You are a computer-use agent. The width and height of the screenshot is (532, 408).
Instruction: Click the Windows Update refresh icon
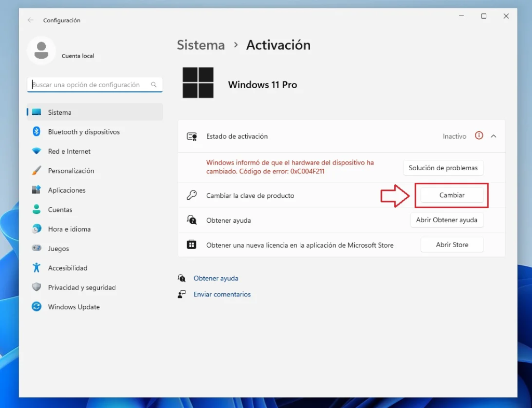pyautogui.click(x=36, y=307)
